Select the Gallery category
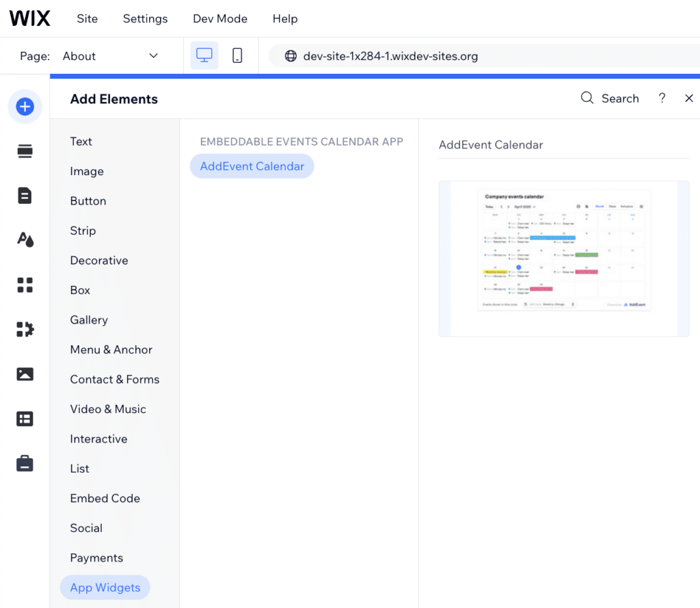The image size is (700, 608). click(x=89, y=320)
